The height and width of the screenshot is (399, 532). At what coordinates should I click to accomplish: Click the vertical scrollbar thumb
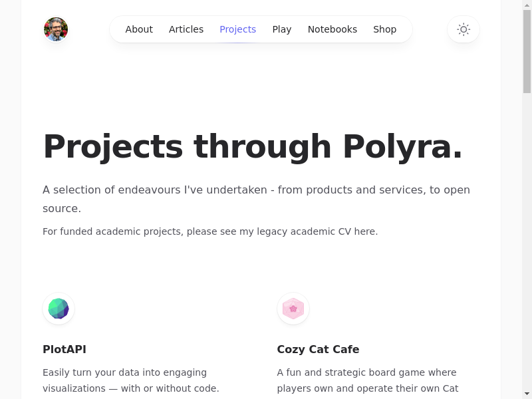(527, 53)
